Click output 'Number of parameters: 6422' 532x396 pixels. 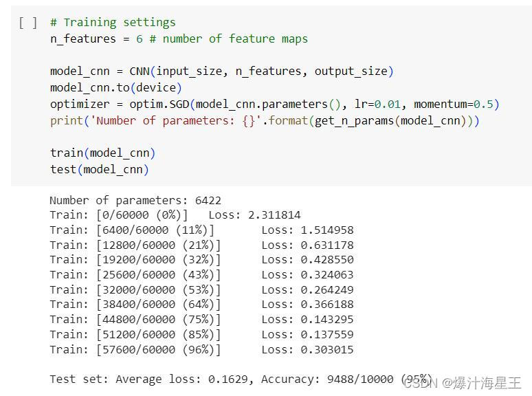point(135,200)
